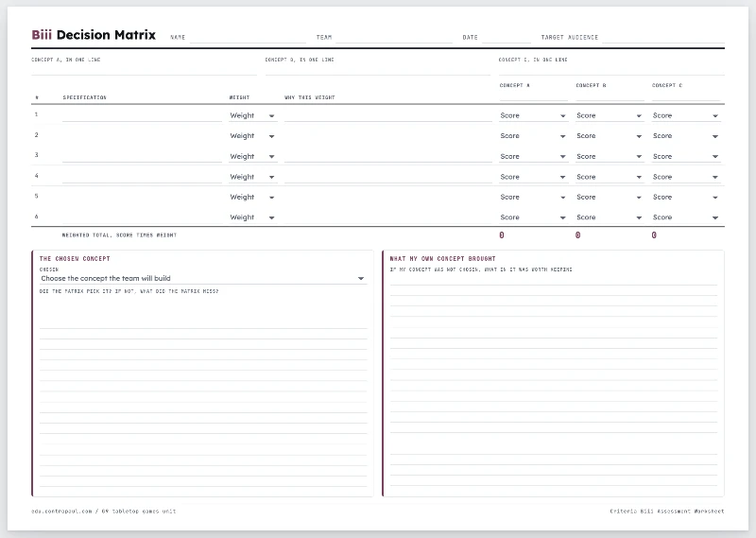Click the 'What my own concept brought' text area
Viewport: 756px width, 538px height.
click(x=554, y=381)
